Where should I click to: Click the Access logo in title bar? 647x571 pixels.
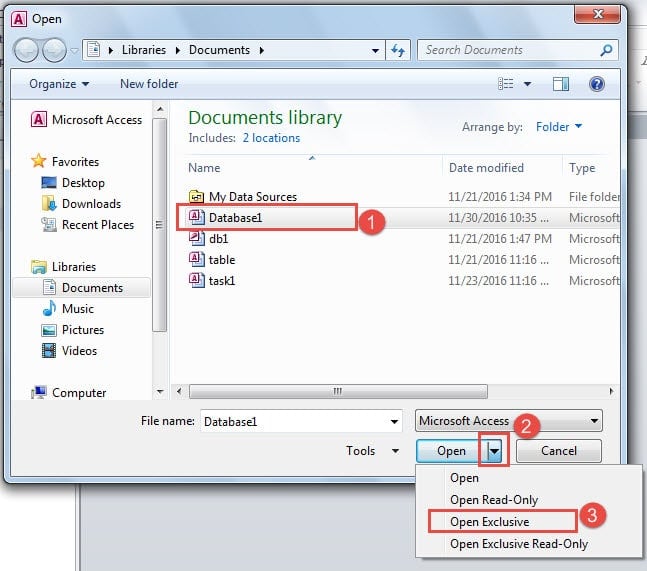click(x=19, y=19)
